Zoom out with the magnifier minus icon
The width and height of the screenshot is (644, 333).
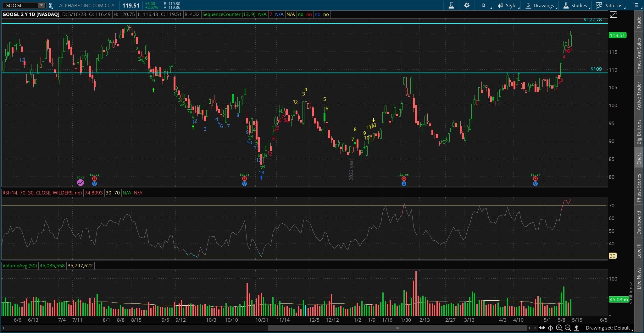pos(568,328)
